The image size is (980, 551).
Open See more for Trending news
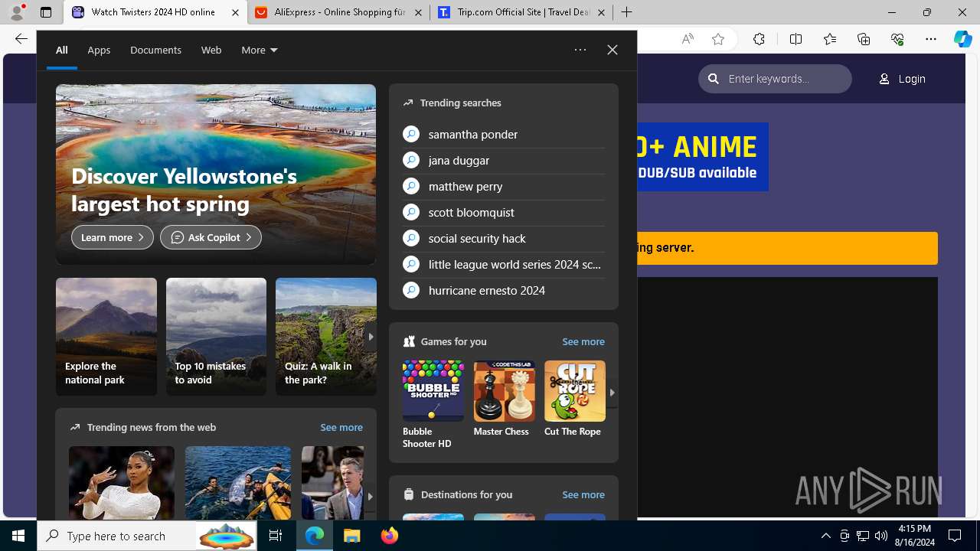point(341,427)
